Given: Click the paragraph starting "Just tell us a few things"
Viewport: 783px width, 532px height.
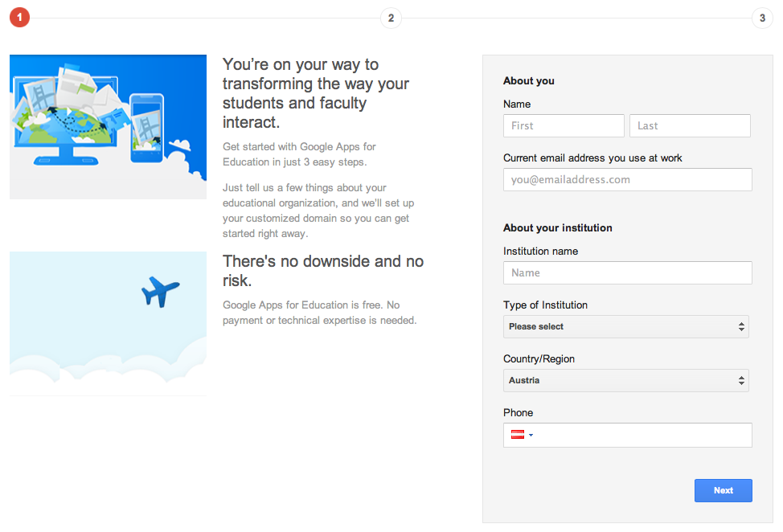Looking at the screenshot, I should coord(318,211).
